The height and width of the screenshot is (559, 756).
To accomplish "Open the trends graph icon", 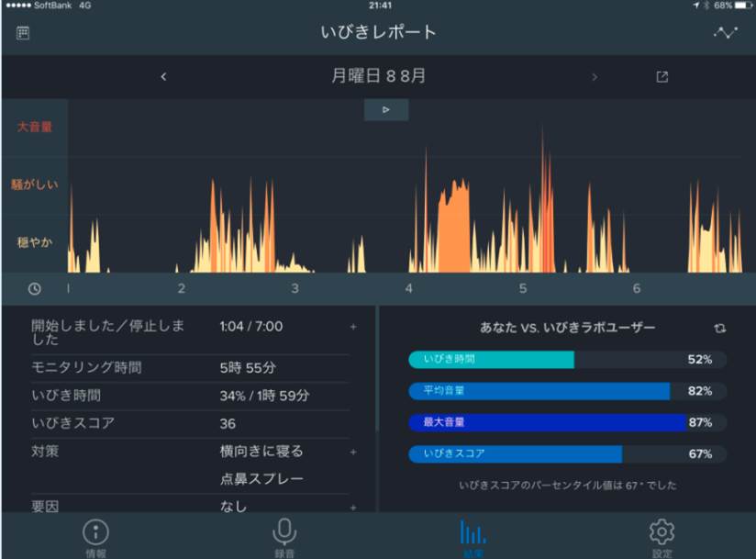I will pyautogui.click(x=726, y=33).
